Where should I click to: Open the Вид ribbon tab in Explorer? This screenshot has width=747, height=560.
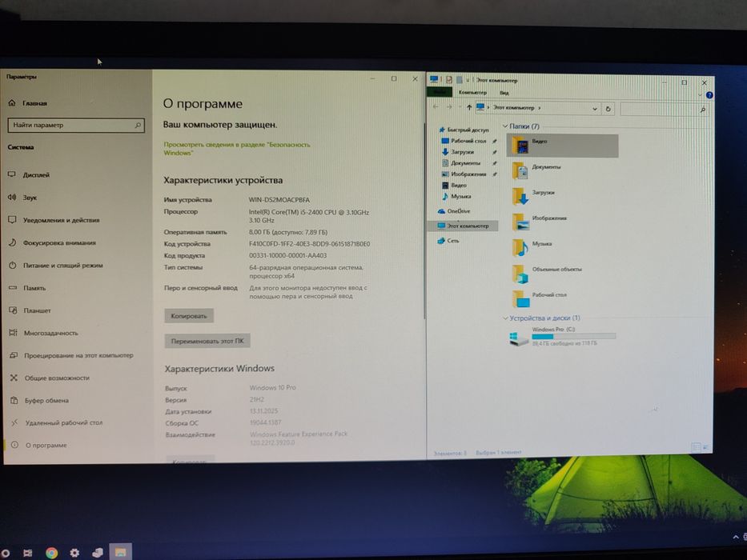[x=504, y=93]
